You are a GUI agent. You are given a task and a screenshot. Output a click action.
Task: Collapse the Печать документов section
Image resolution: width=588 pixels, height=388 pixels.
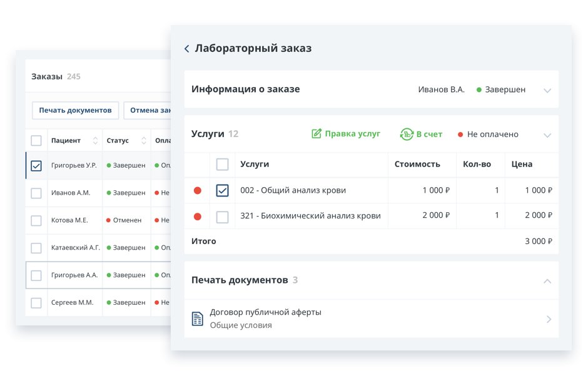[x=547, y=281]
